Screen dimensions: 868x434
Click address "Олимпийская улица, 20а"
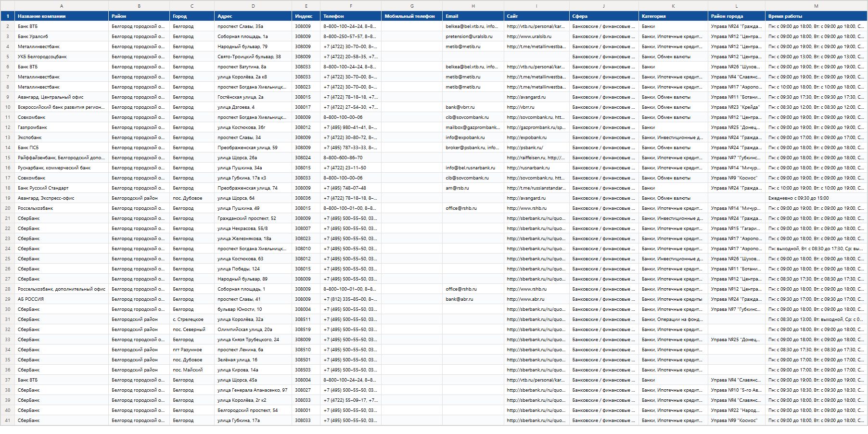(x=253, y=330)
